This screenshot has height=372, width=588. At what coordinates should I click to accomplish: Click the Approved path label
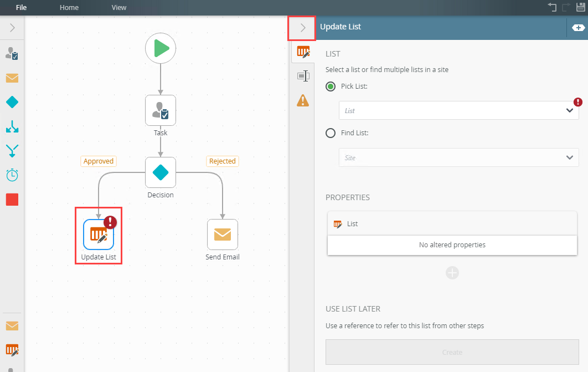tap(98, 161)
